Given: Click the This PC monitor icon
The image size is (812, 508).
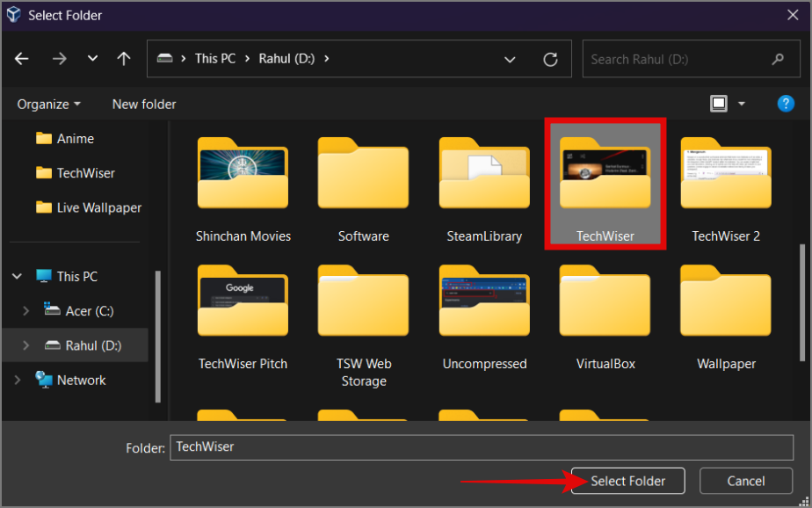Looking at the screenshot, I should tap(44, 276).
